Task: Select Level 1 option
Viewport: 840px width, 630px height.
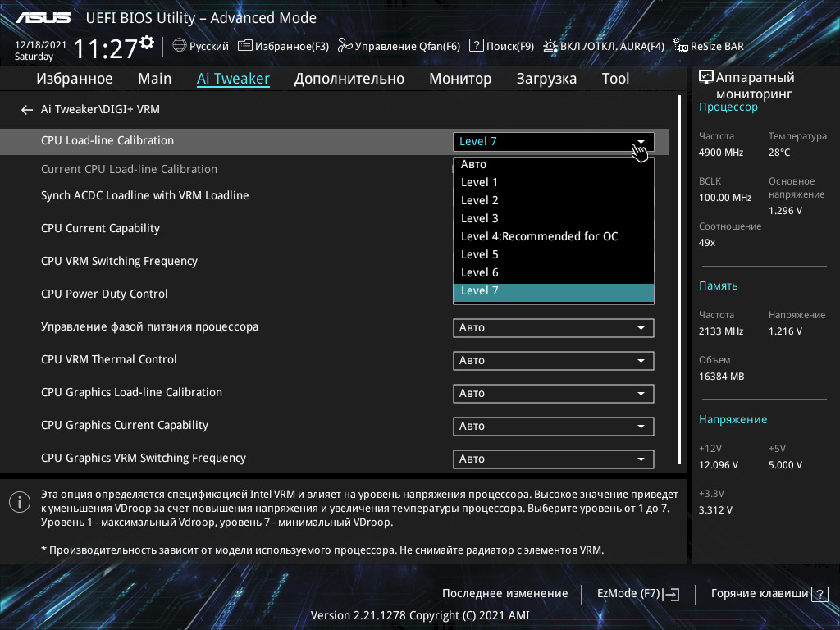Action: point(554,182)
